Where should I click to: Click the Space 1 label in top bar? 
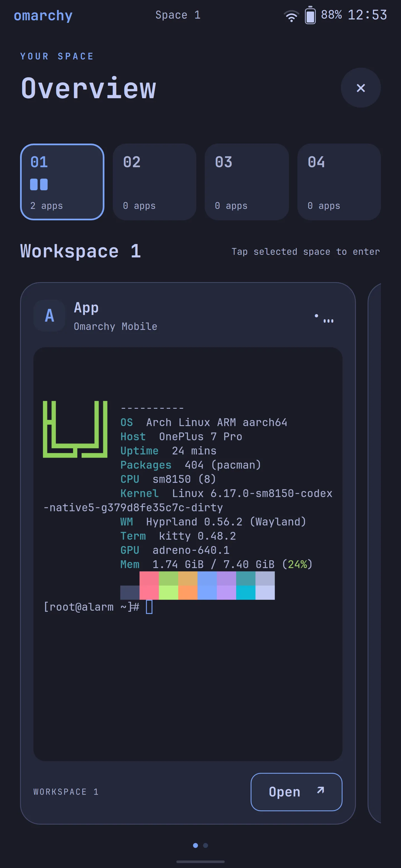(x=178, y=15)
